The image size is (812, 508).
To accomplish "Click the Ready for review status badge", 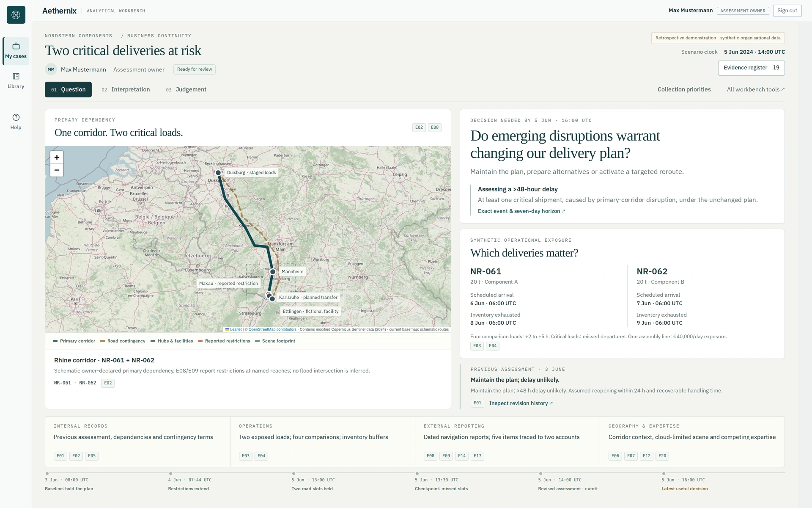I will (x=195, y=69).
